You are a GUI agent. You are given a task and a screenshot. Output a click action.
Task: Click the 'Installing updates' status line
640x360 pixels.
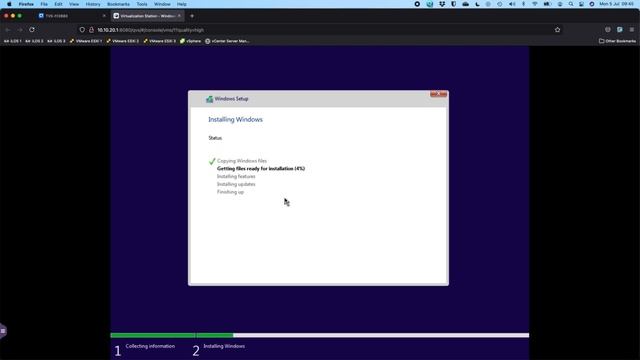tap(236, 184)
